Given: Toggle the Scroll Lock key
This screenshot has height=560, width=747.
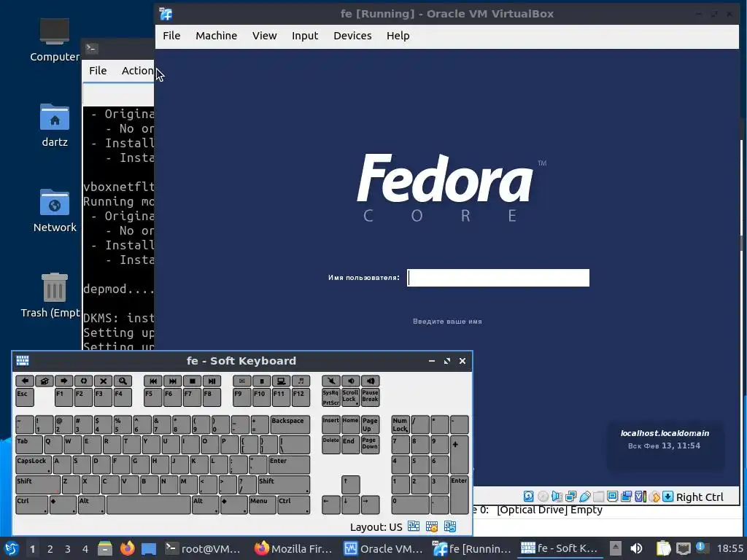Looking at the screenshot, I should click(x=351, y=397).
